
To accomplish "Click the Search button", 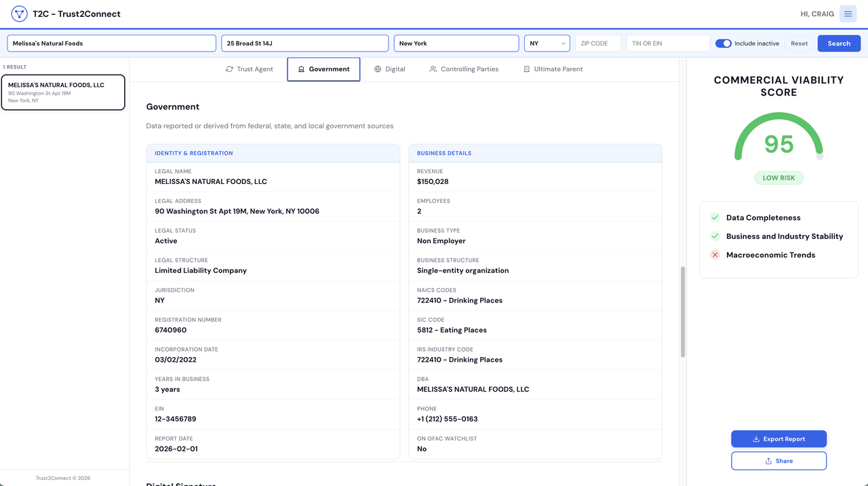I will pyautogui.click(x=839, y=43).
